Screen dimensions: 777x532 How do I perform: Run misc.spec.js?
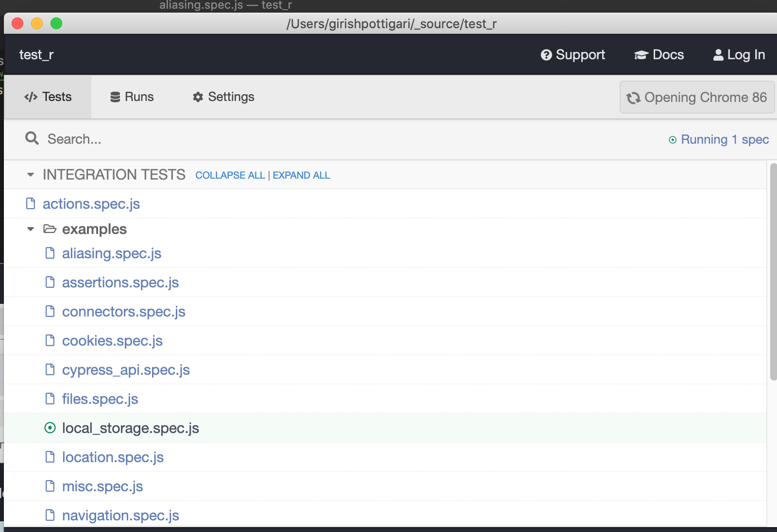(x=102, y=486)
